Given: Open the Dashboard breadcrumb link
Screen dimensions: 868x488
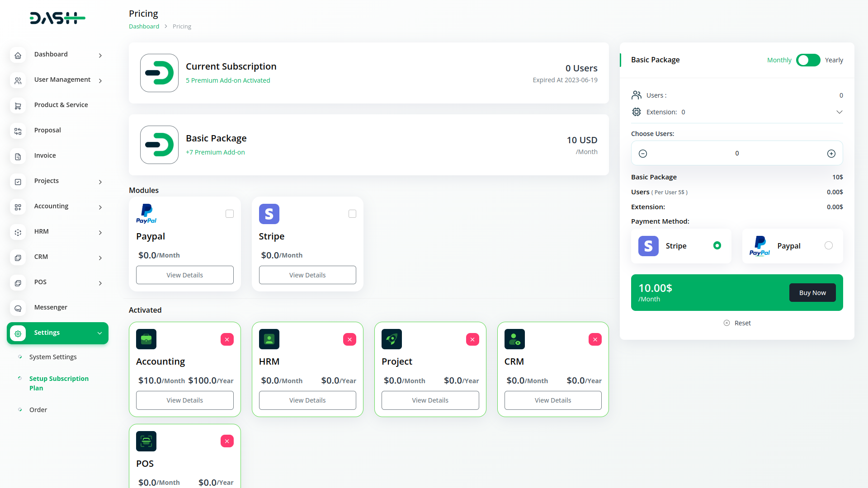Looking at the screenshot, I should coord(144,26).
